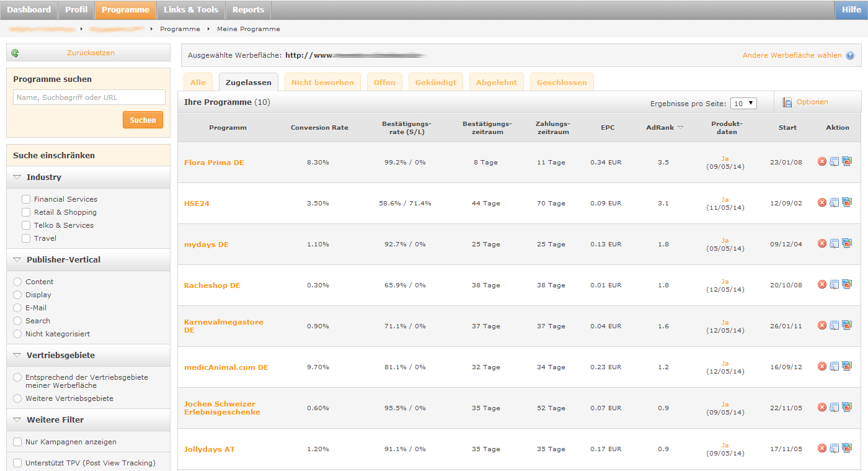868x471 pixels.
Task: Click the Optionen settings icon
Action: point(787,102)
